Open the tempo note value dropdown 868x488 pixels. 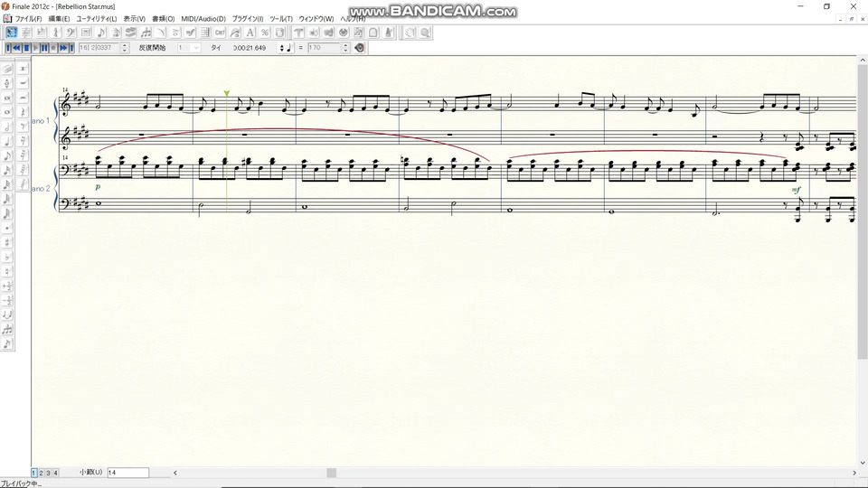(286, 48)
